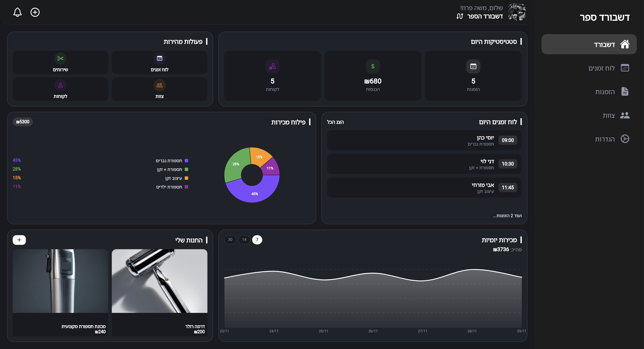
Task: Click the purple men's haircut legend swatch
Action: pos(186,161)
